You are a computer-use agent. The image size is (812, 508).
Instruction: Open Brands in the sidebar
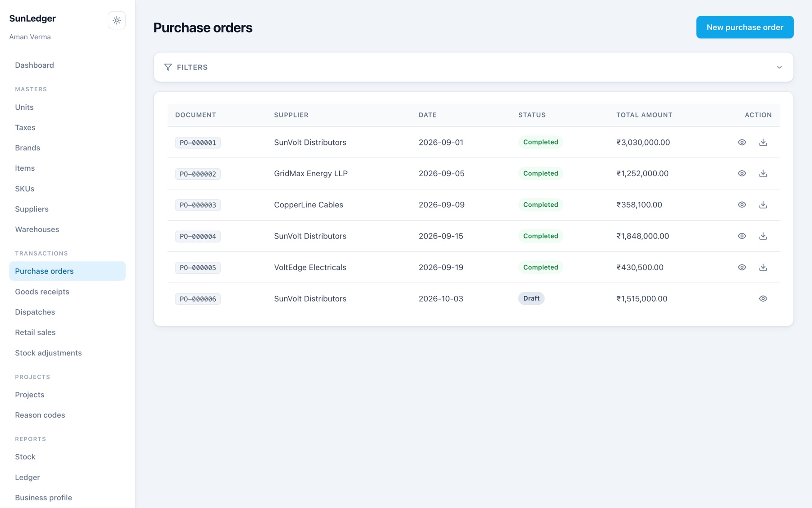67,148
